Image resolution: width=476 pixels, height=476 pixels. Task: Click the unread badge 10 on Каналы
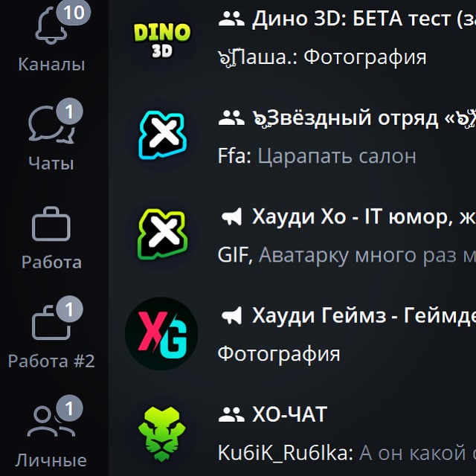(x=74, y=13)
